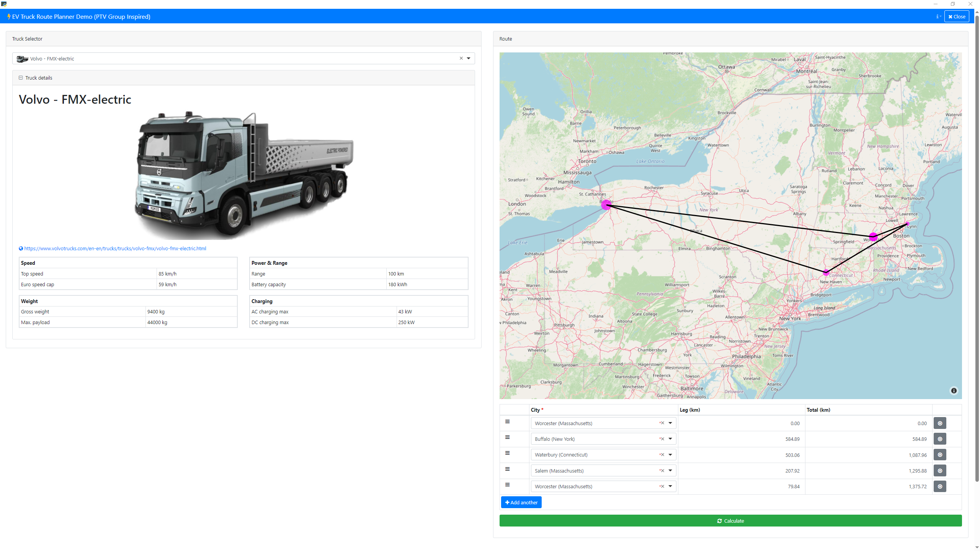This screenshot has height=551, width=980.
Task: Open the truck selector dropdown arrow
Action: coord(469,58)
